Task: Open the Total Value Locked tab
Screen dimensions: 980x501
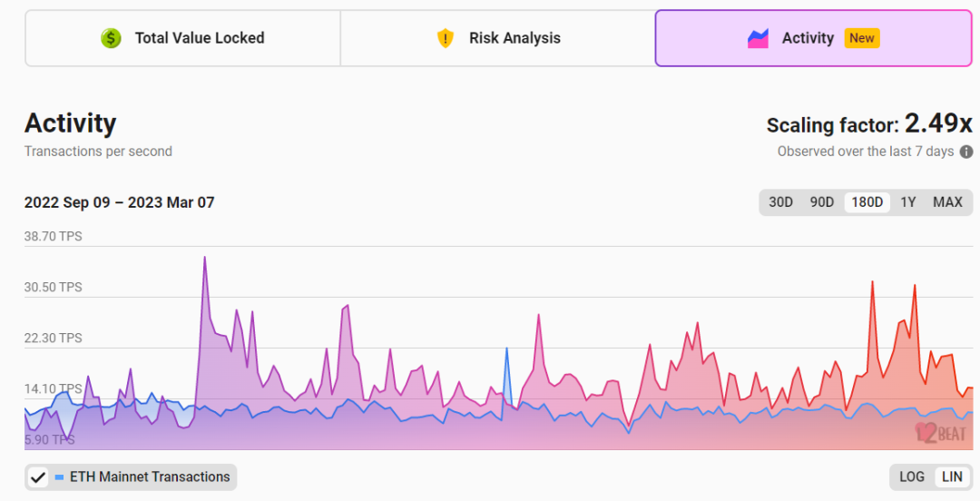Action: [x=182, y=38]
